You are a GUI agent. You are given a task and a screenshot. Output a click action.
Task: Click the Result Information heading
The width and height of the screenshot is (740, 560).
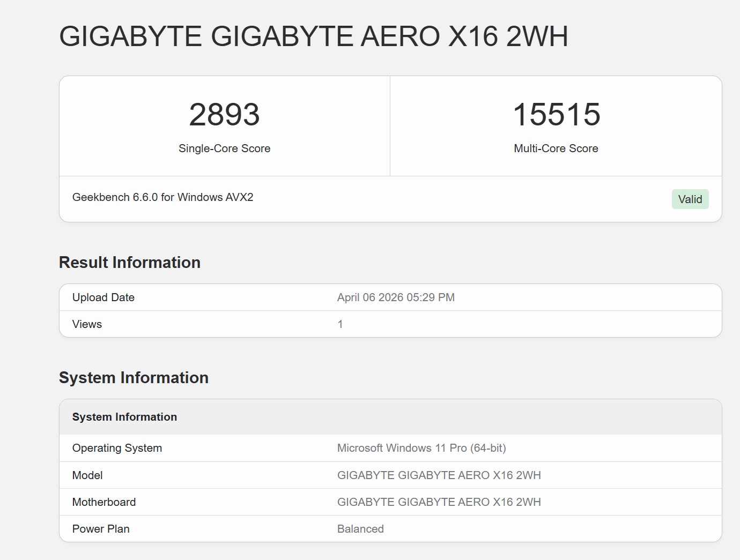[x=130, y=263]
